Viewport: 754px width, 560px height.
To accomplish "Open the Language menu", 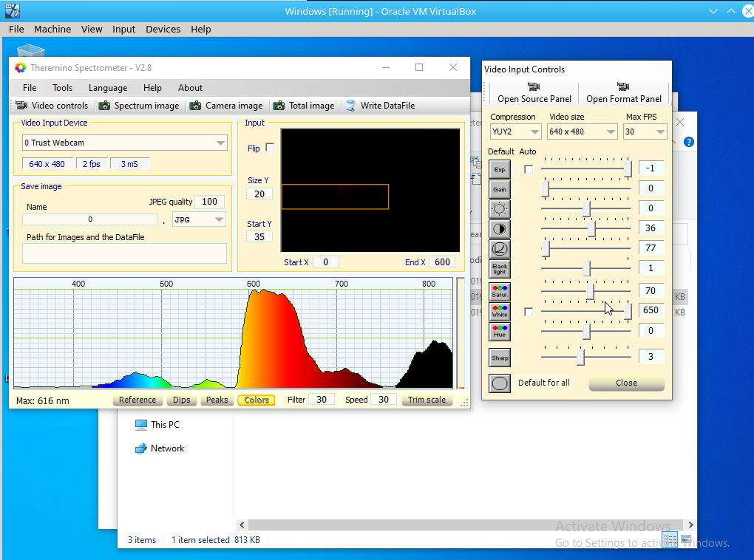I will pyautogui.click(x=108, y=88).
